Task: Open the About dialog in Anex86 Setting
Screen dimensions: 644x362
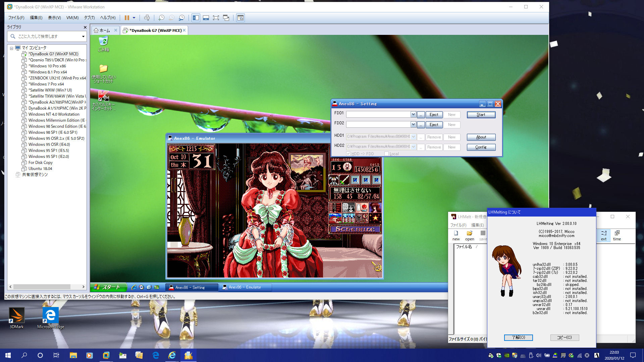Action: point(481,137)
